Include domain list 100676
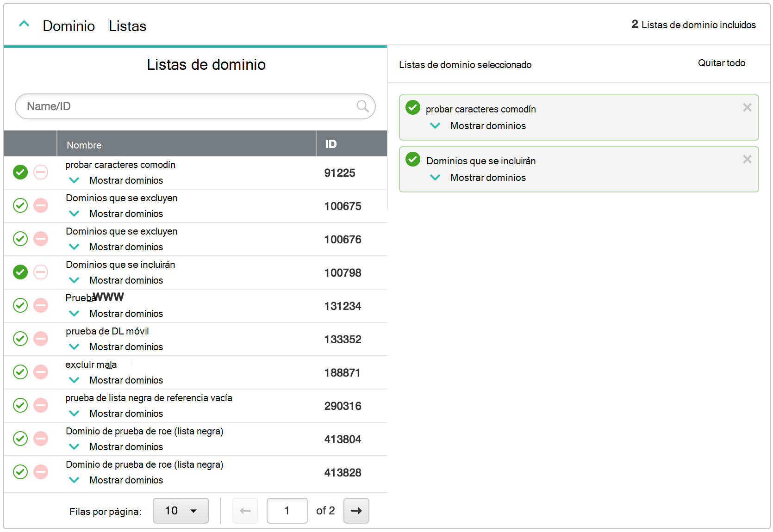The height and width of the screenshot is (532, 773). click(x=20, y=239)
